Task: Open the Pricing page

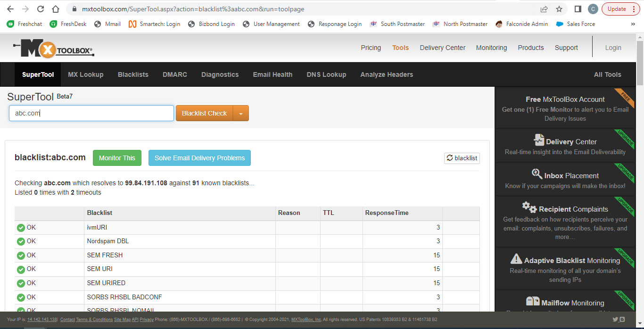Action: pyautogui.click(x=371, y=48)
